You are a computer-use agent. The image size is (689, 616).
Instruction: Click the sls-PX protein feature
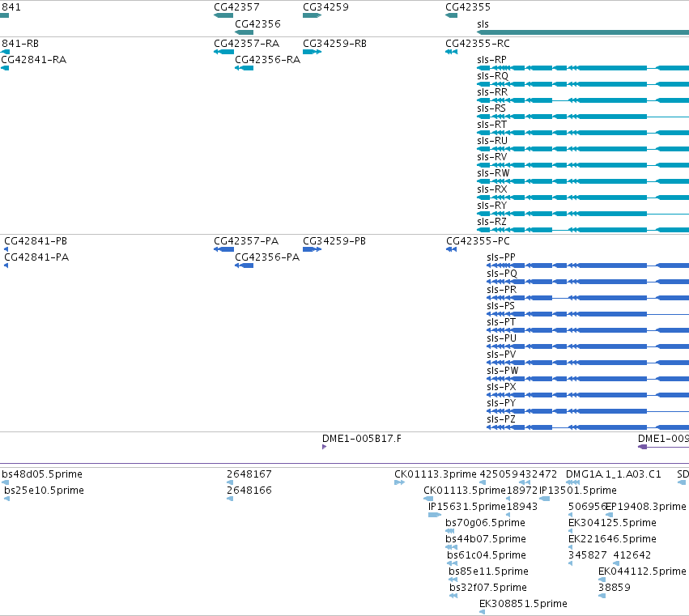click(x=588, y=395)
